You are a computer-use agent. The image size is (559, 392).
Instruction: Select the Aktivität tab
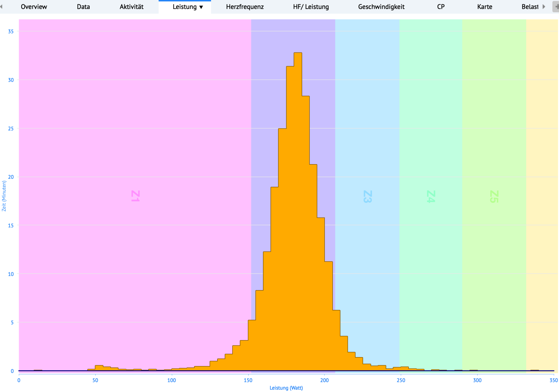click(131, 7)
